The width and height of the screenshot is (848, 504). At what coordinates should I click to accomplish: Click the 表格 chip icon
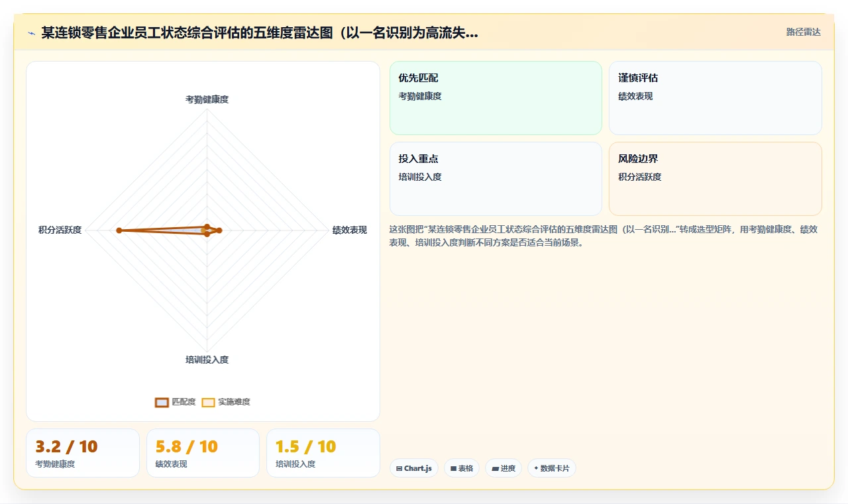click(453, 468)
